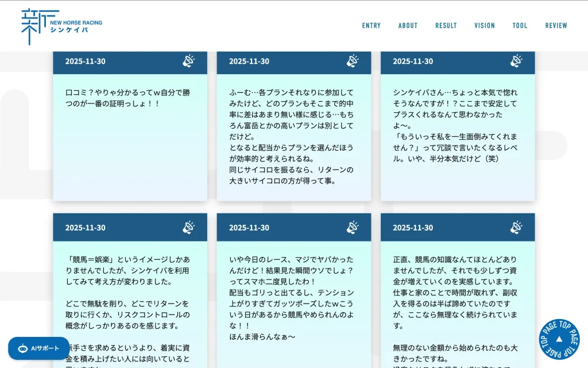Click megaphone icon on the 「競馬＝娯楽」 review
Screen dimensions: 588x368
click(188, 227)
